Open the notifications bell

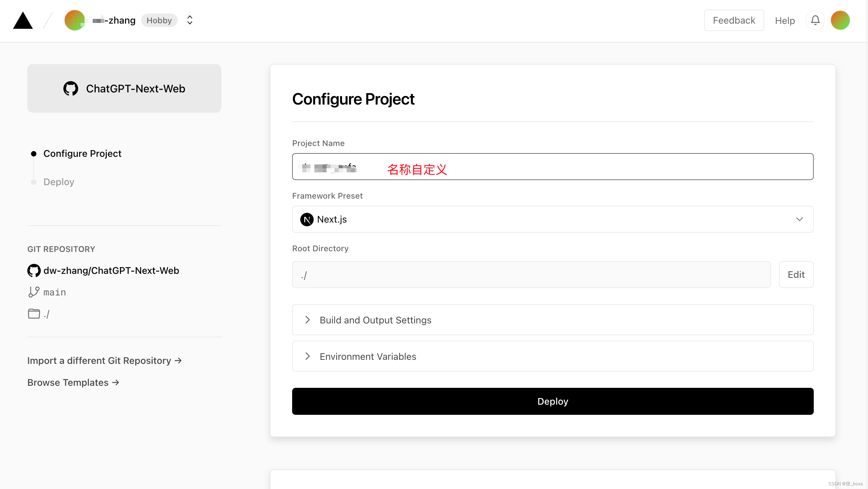coord(815,20)
